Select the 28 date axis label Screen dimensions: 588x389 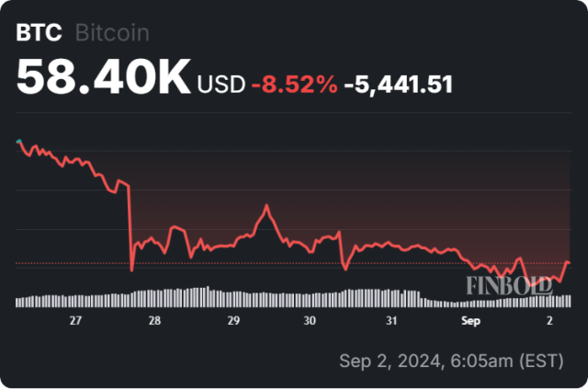coord(153,320)
